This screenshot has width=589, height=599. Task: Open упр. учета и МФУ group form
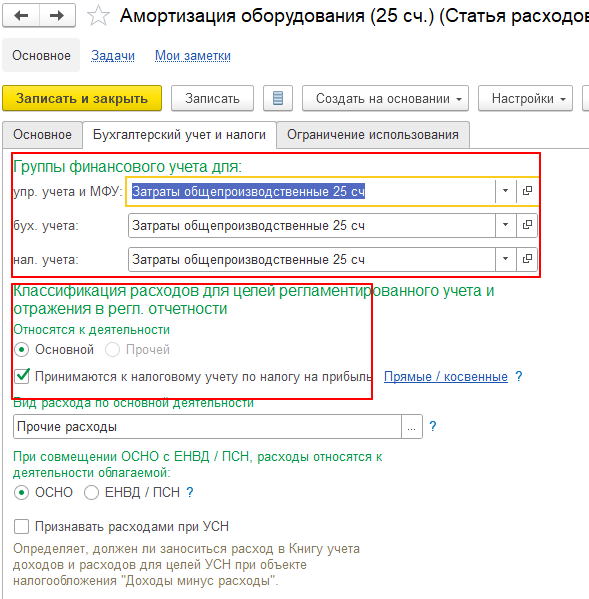point(527,191)
